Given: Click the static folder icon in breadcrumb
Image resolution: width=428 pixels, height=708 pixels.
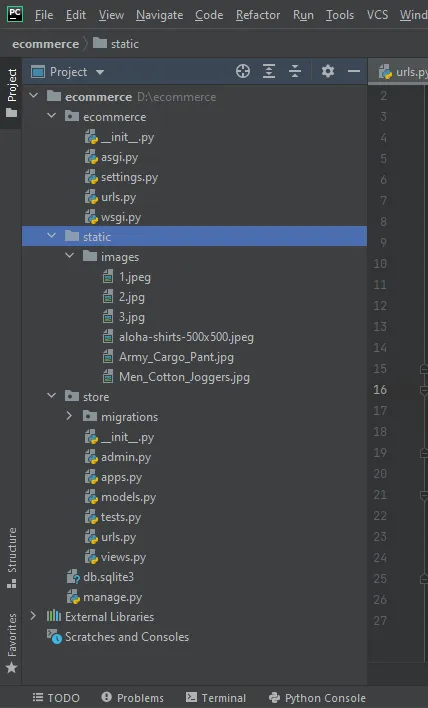Looking at the screenshot, I should 100,43.
